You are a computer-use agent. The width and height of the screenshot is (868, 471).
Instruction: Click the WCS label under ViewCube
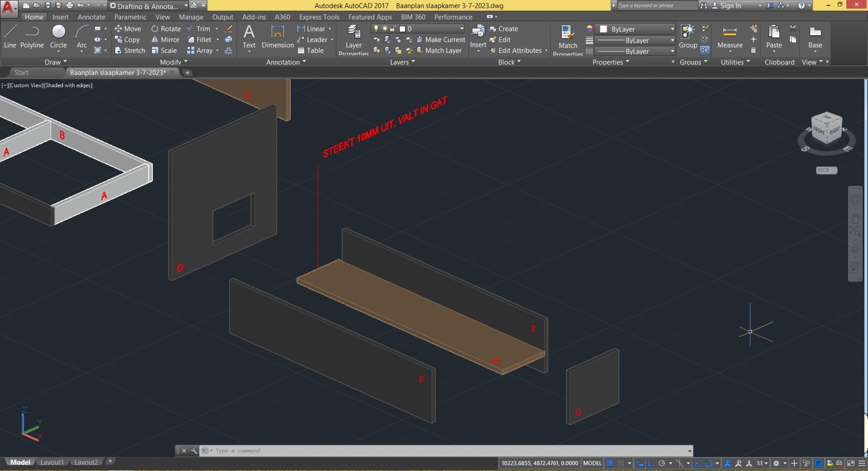826,170
